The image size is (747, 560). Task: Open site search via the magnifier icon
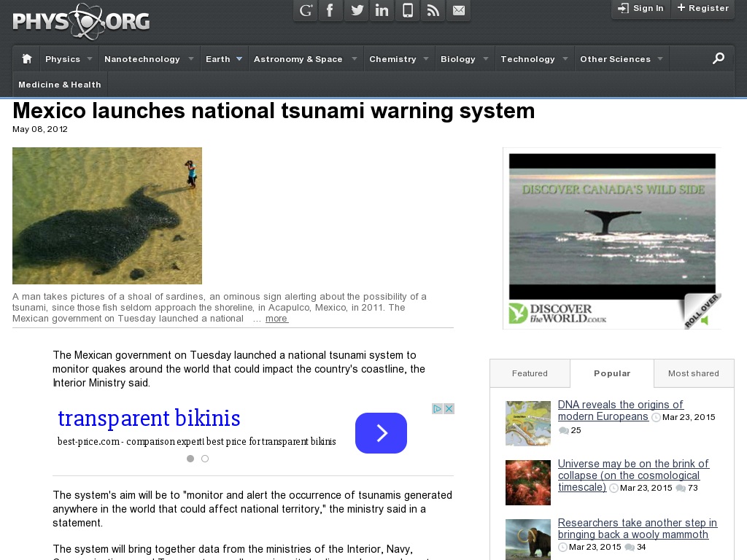719,58
